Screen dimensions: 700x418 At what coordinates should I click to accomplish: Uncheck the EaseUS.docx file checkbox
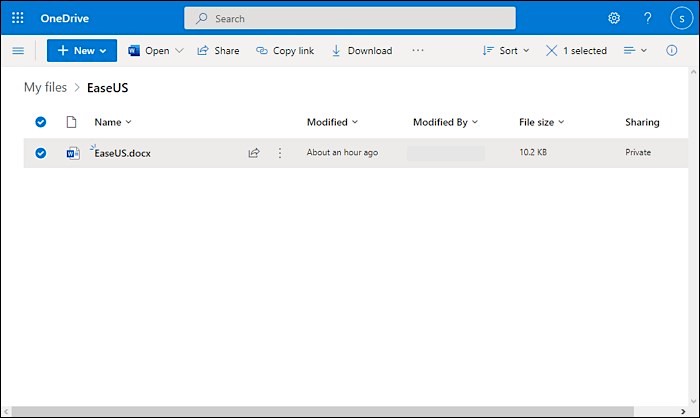click(41, 153)
